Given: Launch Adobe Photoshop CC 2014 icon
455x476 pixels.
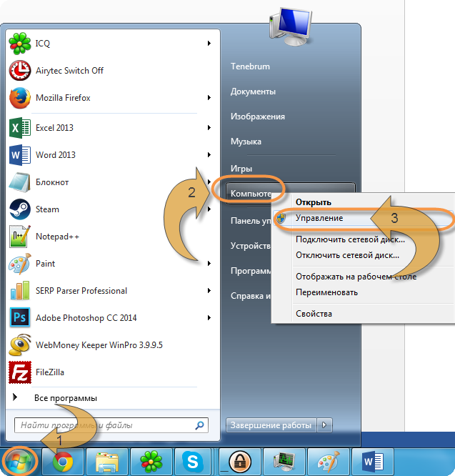Looking at the screenshot, I should point(20,317).
